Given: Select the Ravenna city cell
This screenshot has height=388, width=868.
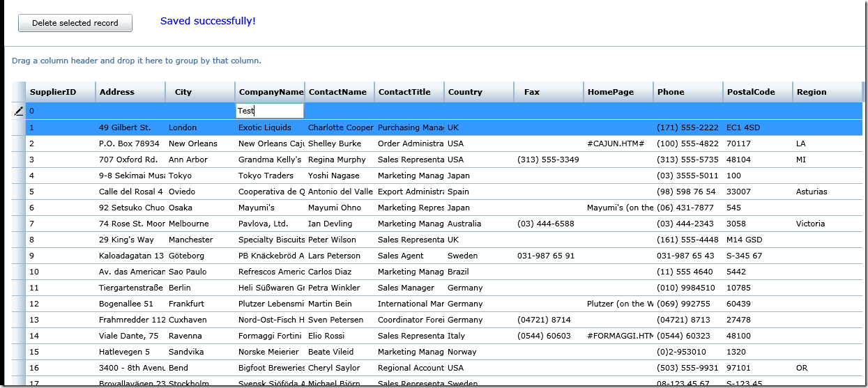Looking at the screenshot, I should 200,336.
